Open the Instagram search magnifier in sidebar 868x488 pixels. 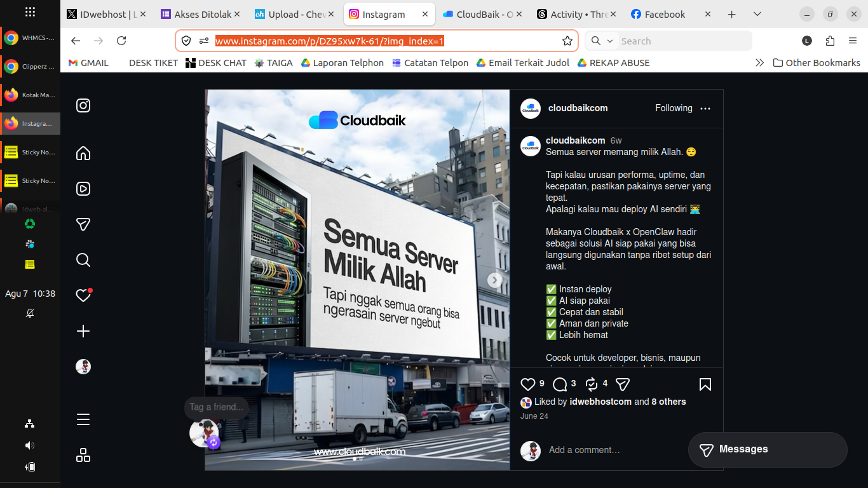(x=83, y=260)
